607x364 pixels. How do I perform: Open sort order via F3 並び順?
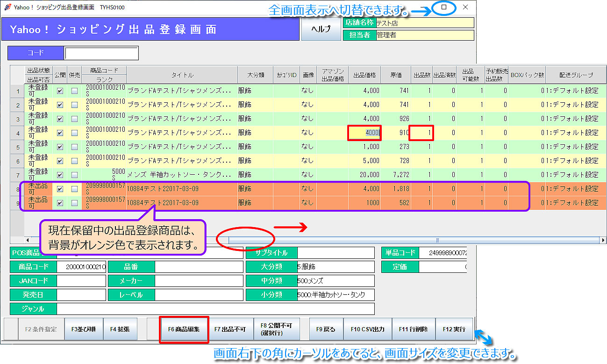pos(84,329)
